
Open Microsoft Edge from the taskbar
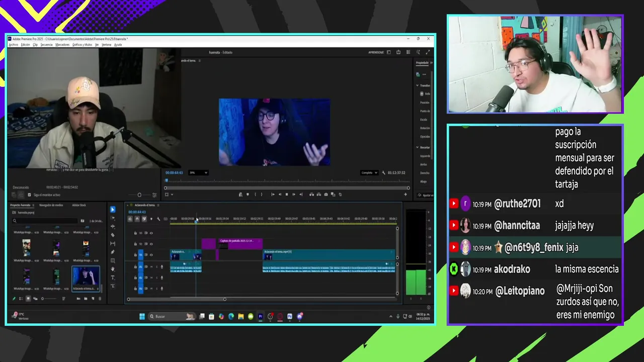pos(231,316)
